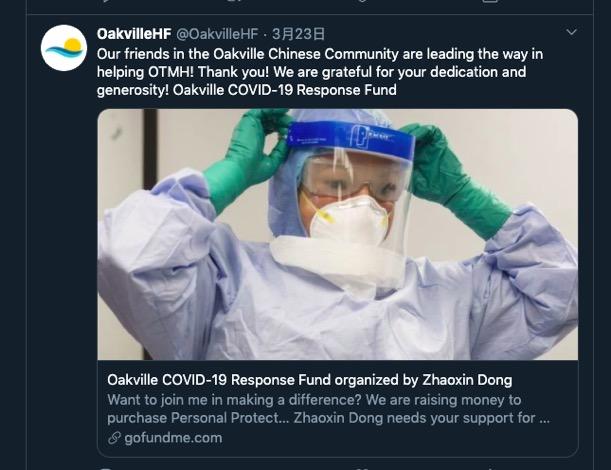This screenshot has width=611, height=470.
Task: Click the card description about raising money
Action: point(328,409)
